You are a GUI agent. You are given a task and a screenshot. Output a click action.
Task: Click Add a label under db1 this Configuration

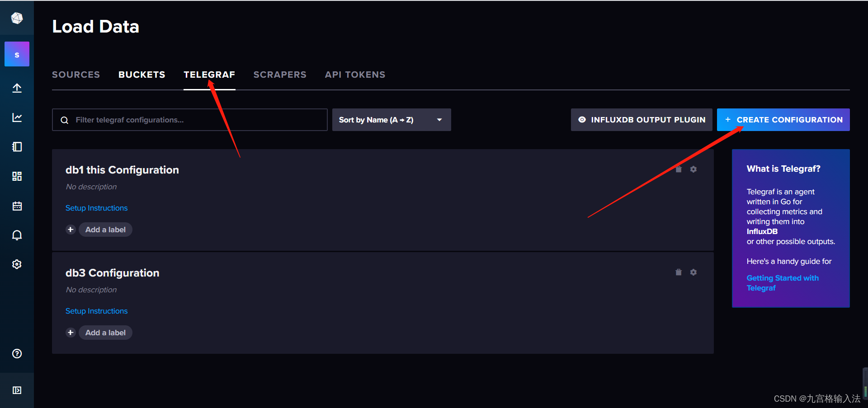105,230
